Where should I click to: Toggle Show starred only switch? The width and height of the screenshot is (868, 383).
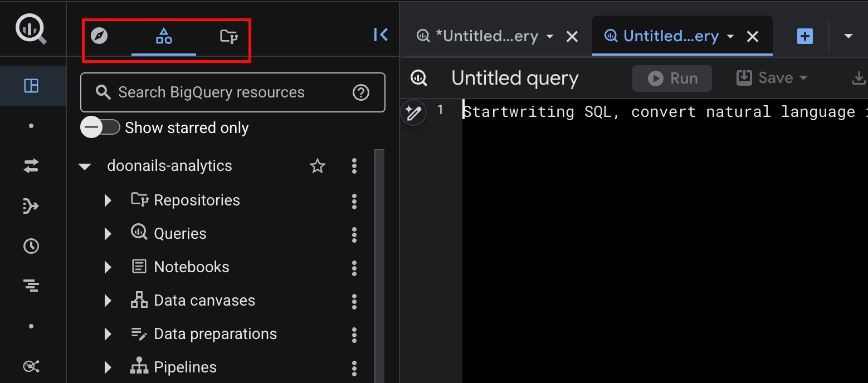pyautogui.click(x=100, y=127)
